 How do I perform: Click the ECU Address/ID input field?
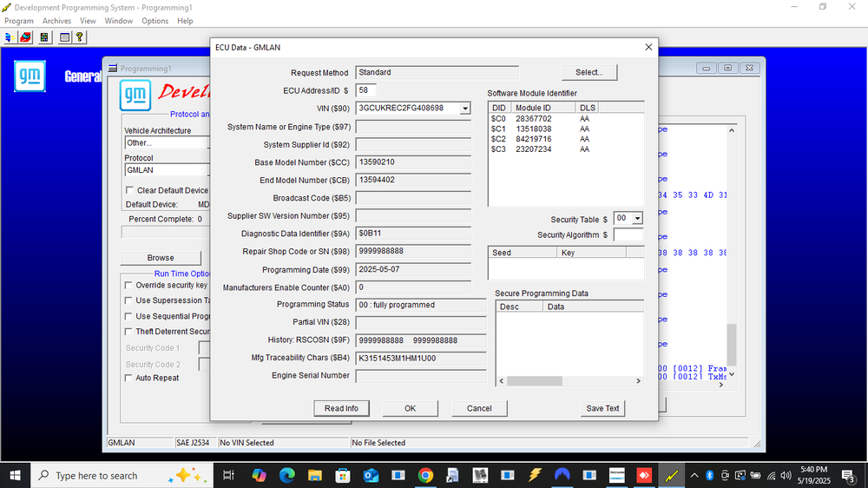point(366,90)
